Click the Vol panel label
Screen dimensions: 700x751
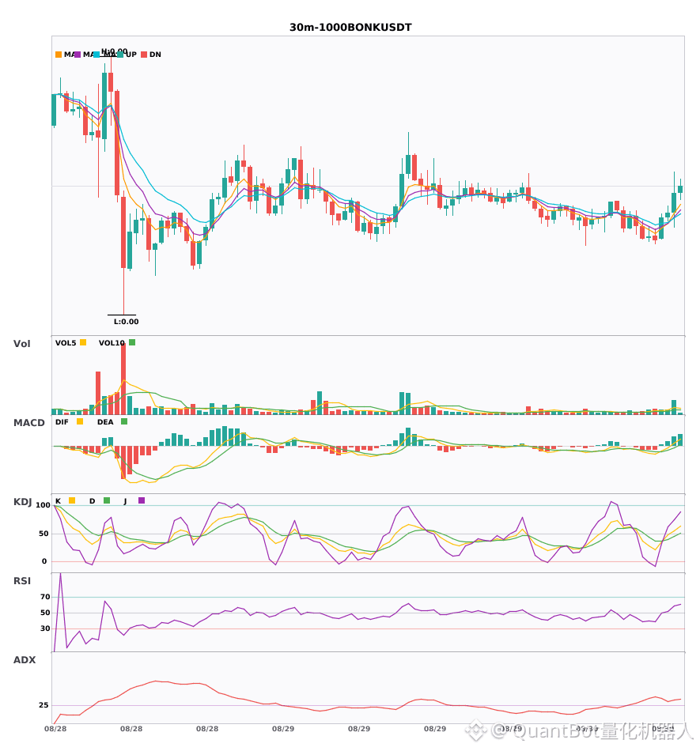(21, 344)
